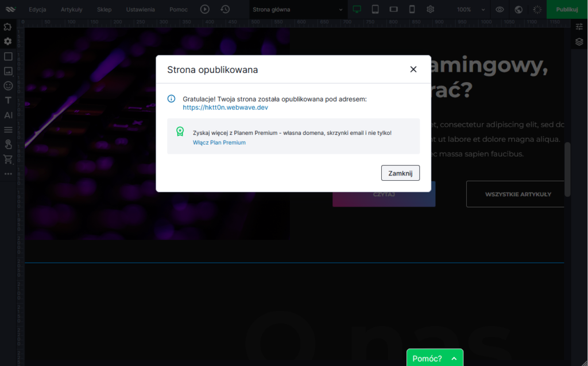Image resolution: width=588 pixels, height=366 pixels.
Task: Select the smiley icons tool
Action: (x=8, y=85)
